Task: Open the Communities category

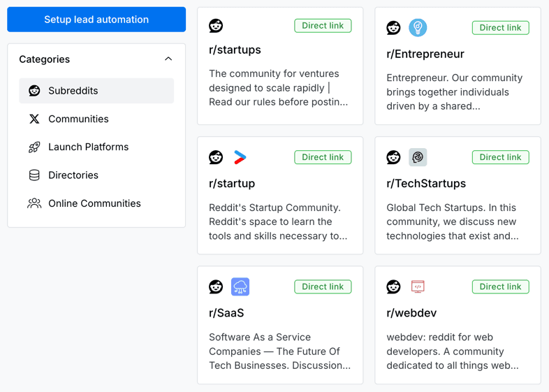Action: point(78,119)
